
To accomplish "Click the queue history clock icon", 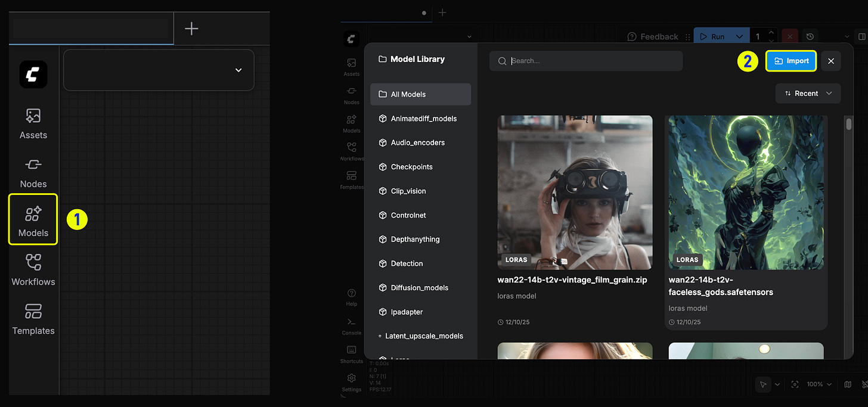I will point(809,36).
